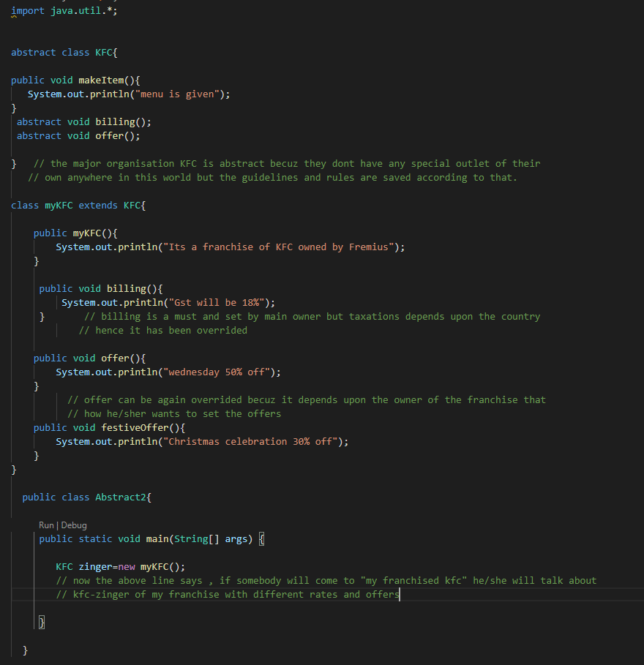Screen dimensions: 644x665
Task: Click the "wednesday 50% off" string
Action: pos(217,372)
